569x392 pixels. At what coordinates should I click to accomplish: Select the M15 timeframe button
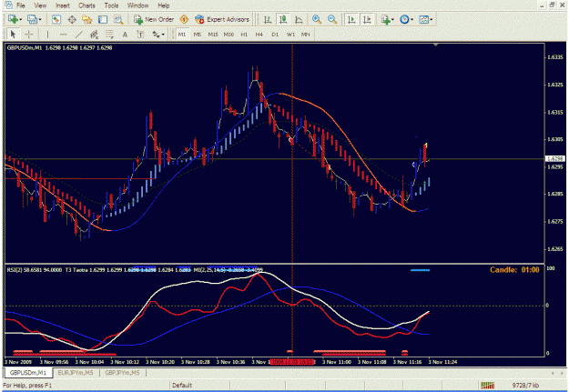tap(213, 35)
